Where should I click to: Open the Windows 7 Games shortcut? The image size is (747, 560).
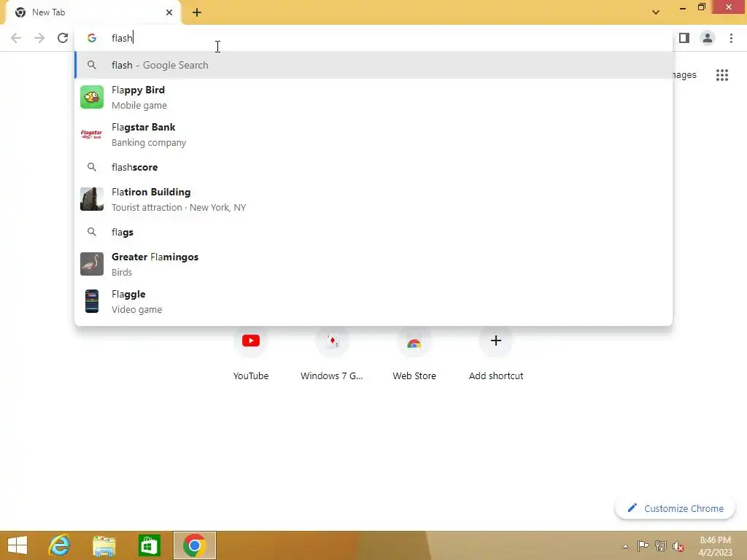click(x=332, y=352)
